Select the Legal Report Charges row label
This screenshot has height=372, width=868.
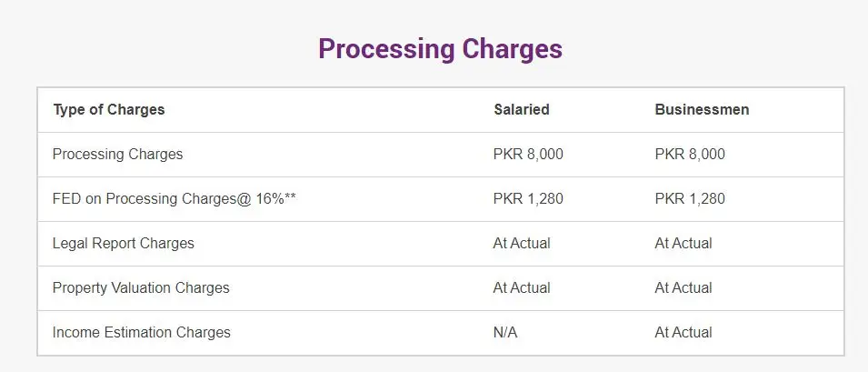(124, 244)
